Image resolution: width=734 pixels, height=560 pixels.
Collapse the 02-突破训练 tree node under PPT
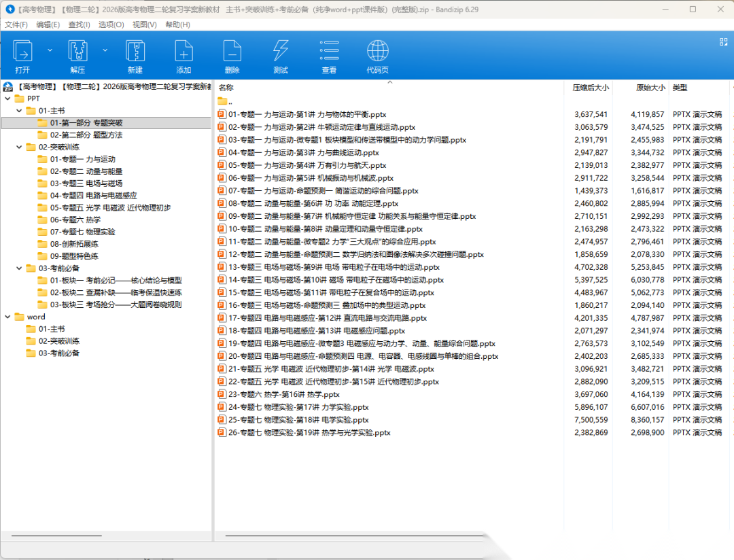click(19, 147)
